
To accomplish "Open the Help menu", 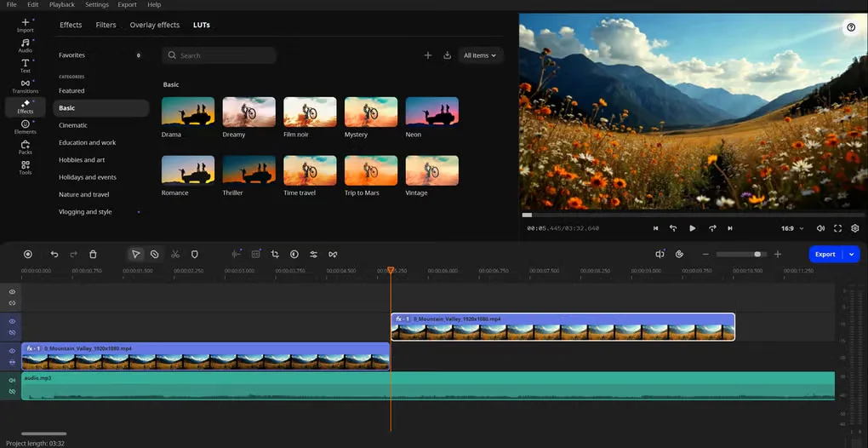I will point(154,4).
